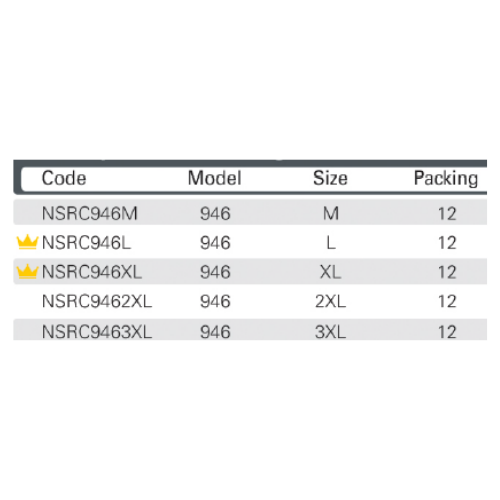
Task: Click model 946 in the NSRC9463XL row
Action: [x=215, y=332]
